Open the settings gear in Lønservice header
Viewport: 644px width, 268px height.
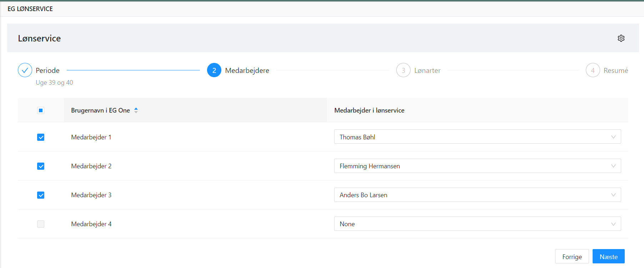tap(621, 38)
